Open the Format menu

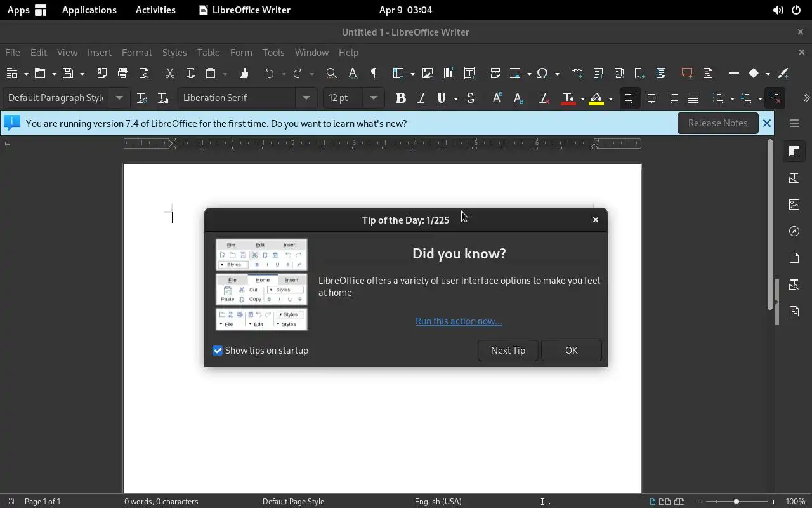(x=137, y=53)
